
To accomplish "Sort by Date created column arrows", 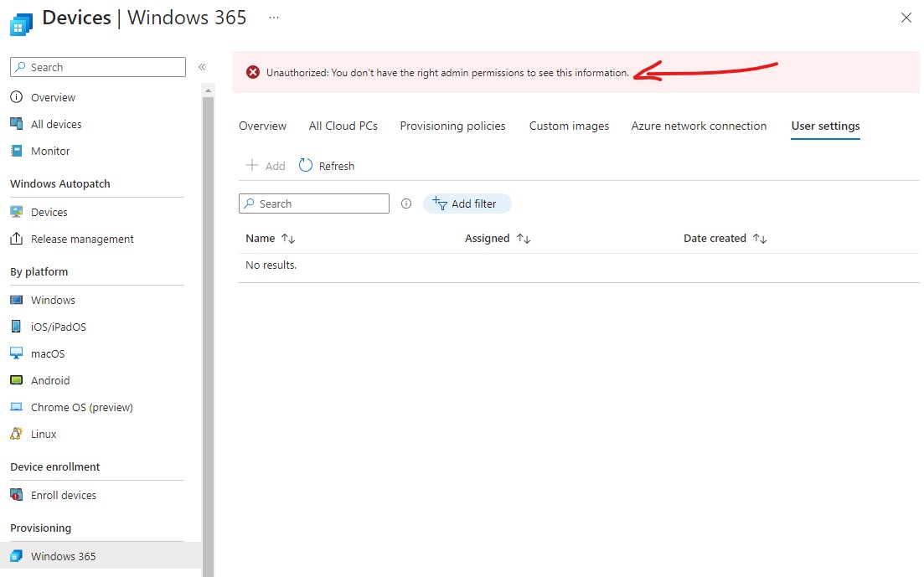I will [x=760, y=238].
